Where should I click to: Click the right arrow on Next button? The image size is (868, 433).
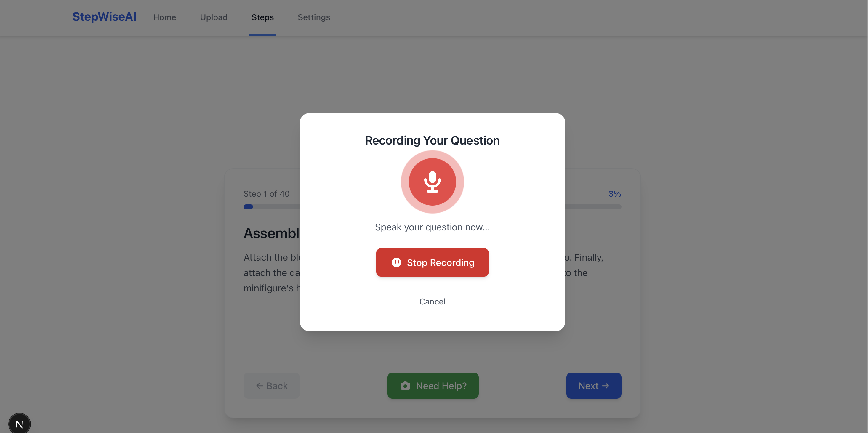click(x=606, y=386)
